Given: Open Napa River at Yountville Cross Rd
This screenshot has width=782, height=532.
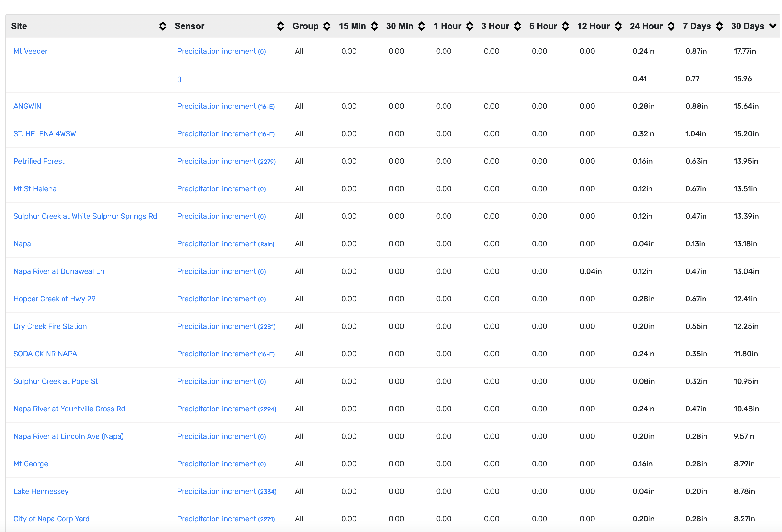Looking at the screenshot, I should [x=69, y=409].
